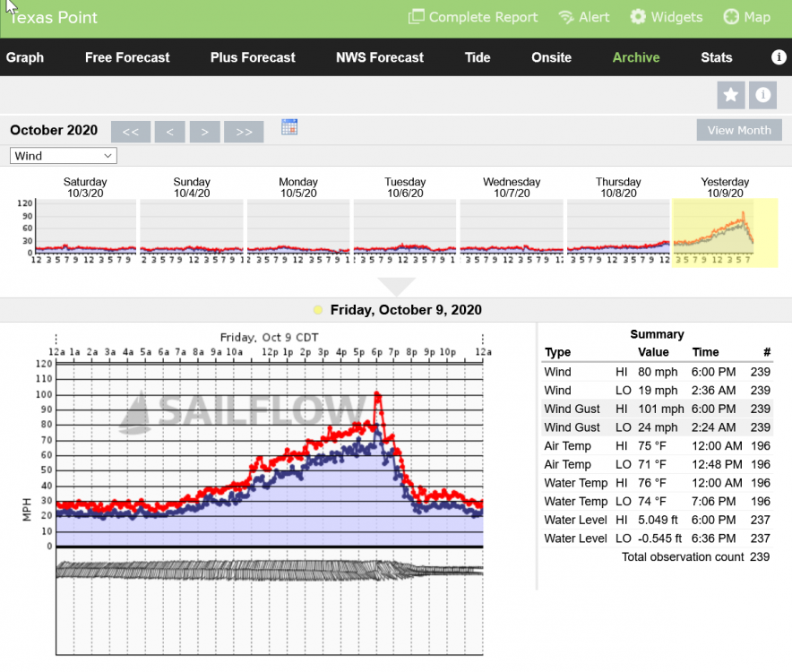Switch to the Tide tab

(x=478, y=57)
